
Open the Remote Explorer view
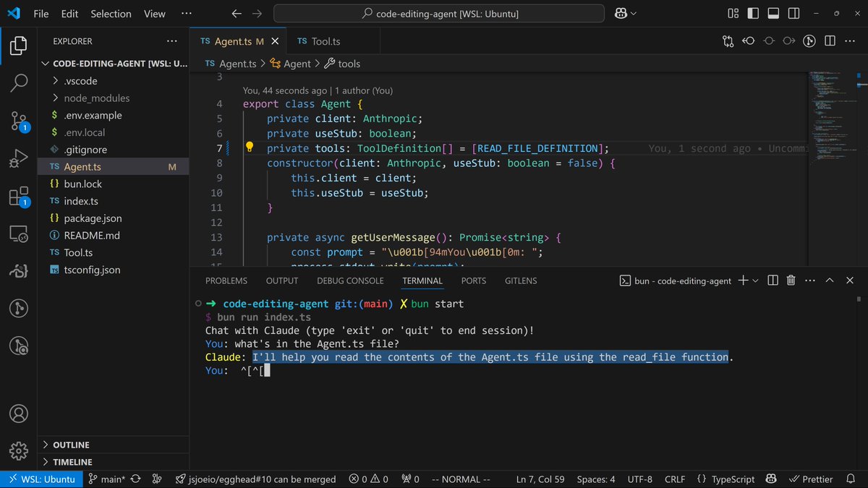click(x=19, y=234)
